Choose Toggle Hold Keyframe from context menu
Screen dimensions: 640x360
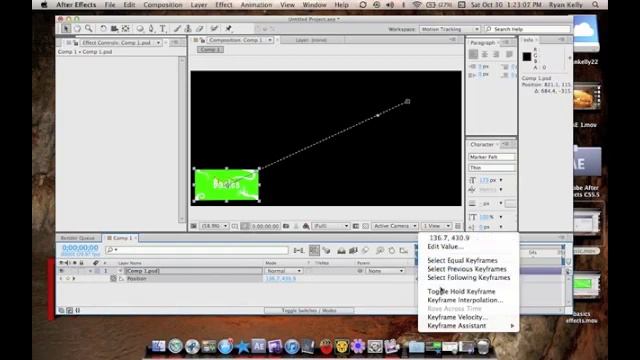[x=461, y=291]
